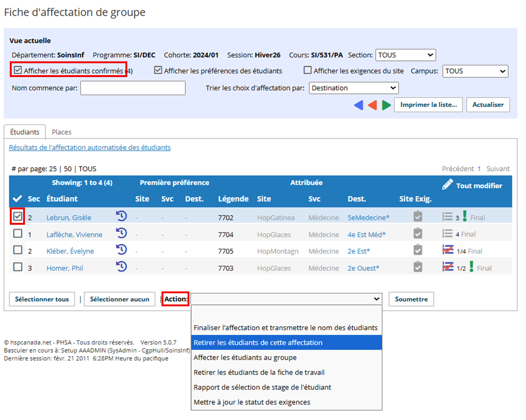The image size is (526, 420).
Task: Open the Campus dropdown
Action: pos(475,71)
